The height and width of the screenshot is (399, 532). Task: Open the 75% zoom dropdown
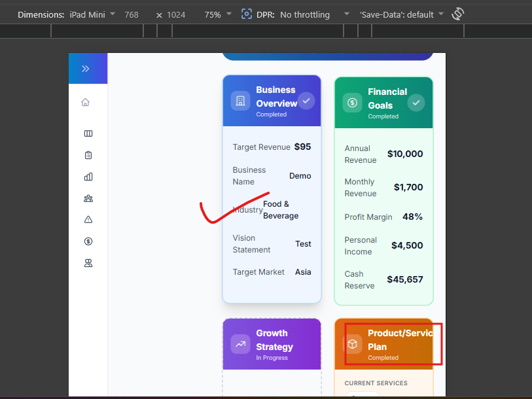click(x=218, y=14)
